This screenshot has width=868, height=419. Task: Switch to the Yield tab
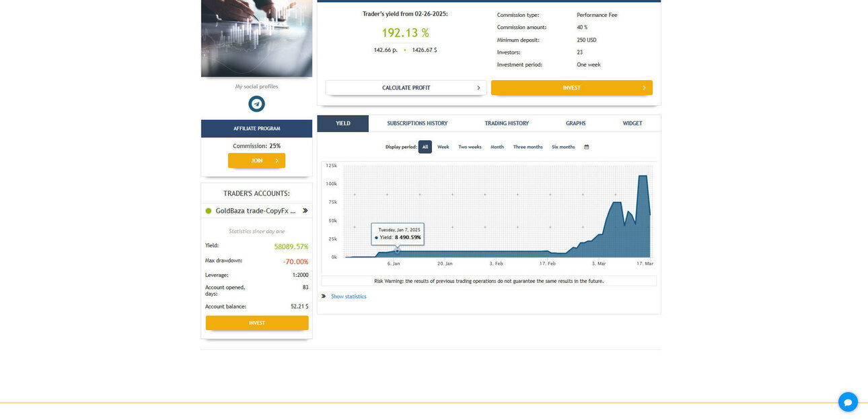pos(343,123)
